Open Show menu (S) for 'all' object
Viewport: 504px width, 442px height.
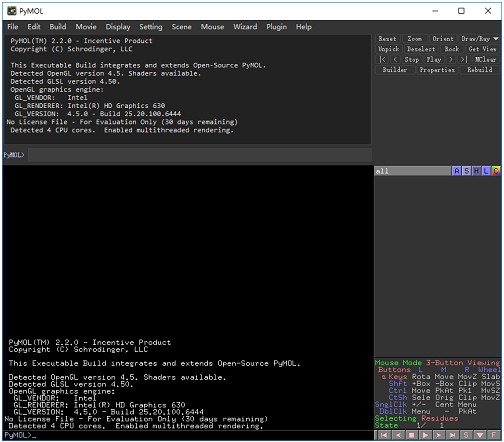pos(467,171)
